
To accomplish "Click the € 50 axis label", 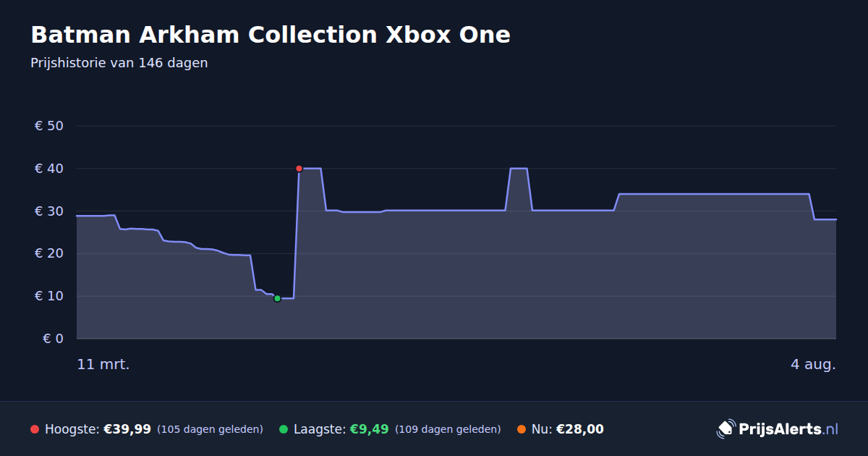I will pyautogui.click(x=49, y=126).
